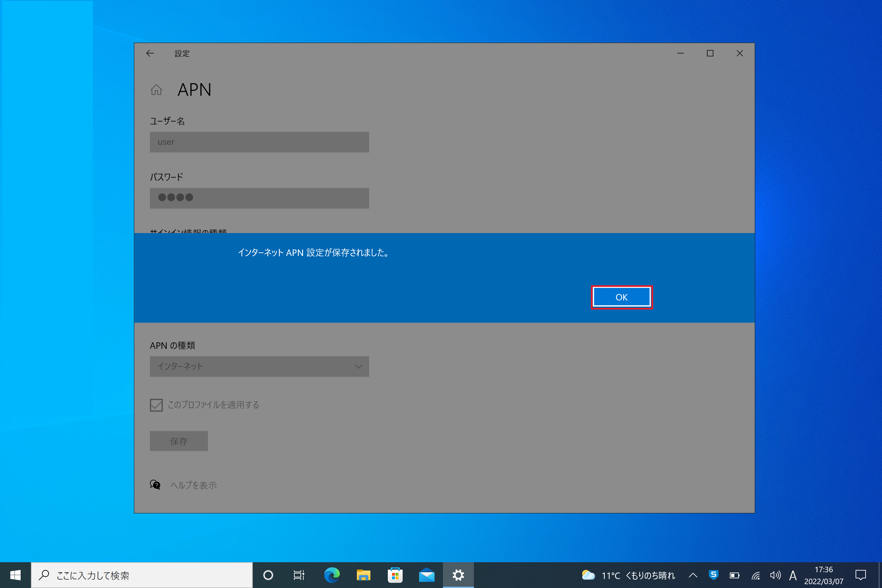Open File Explorer from the taskbar
Viewport: 882px width, 588px height.
[363, 575]
